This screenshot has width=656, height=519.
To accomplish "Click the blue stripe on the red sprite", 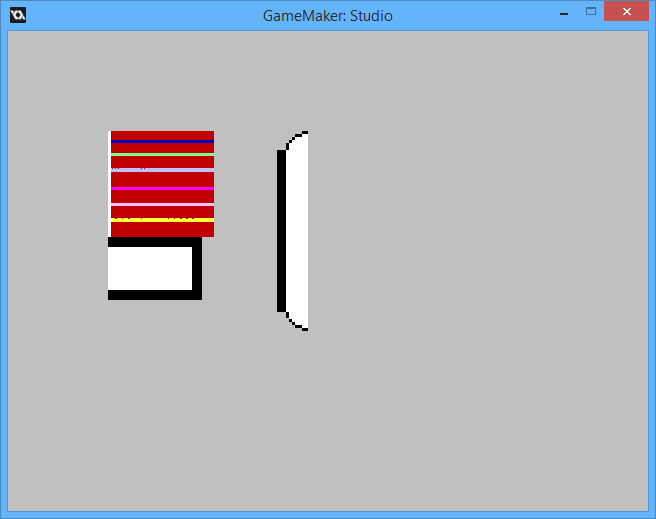I will point(162,142).
